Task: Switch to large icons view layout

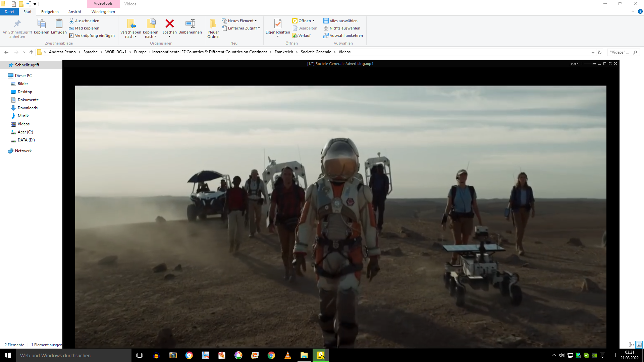Action: 639,345
